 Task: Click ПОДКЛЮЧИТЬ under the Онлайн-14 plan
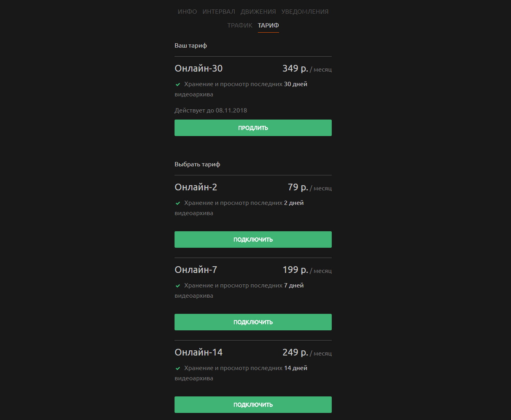pyautogui.click(x=253, y=404)
